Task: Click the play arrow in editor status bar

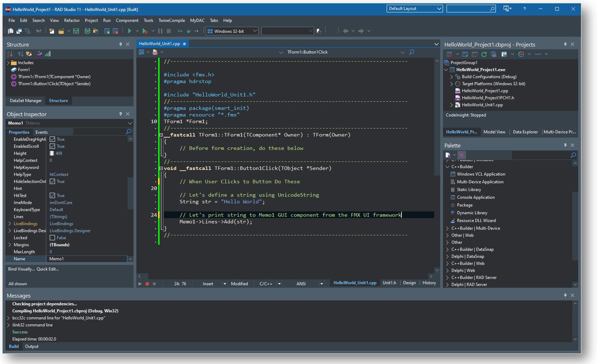Action: (x=140, y=284)
